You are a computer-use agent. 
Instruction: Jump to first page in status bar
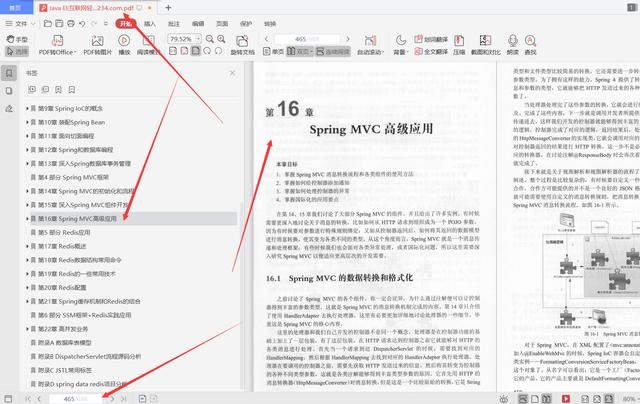click(x=28, y=399)
